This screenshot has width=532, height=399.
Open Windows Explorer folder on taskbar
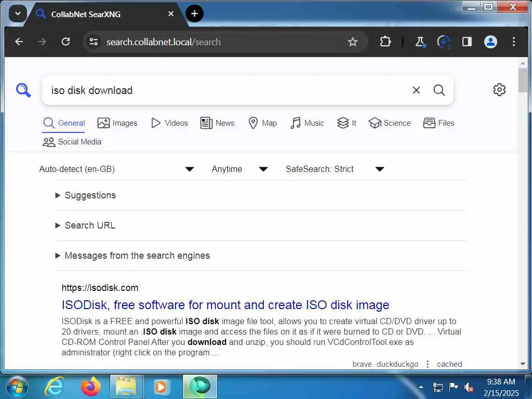tap(126, 387)
